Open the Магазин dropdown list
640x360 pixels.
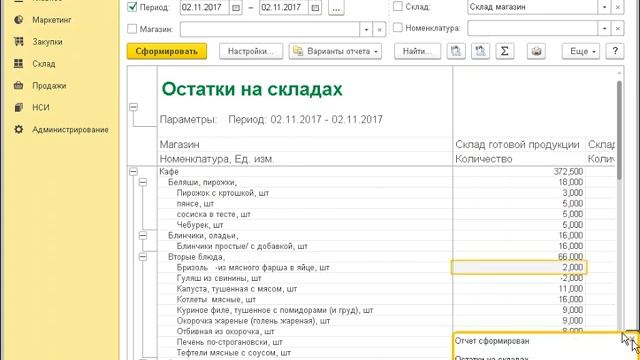point(366,29)
